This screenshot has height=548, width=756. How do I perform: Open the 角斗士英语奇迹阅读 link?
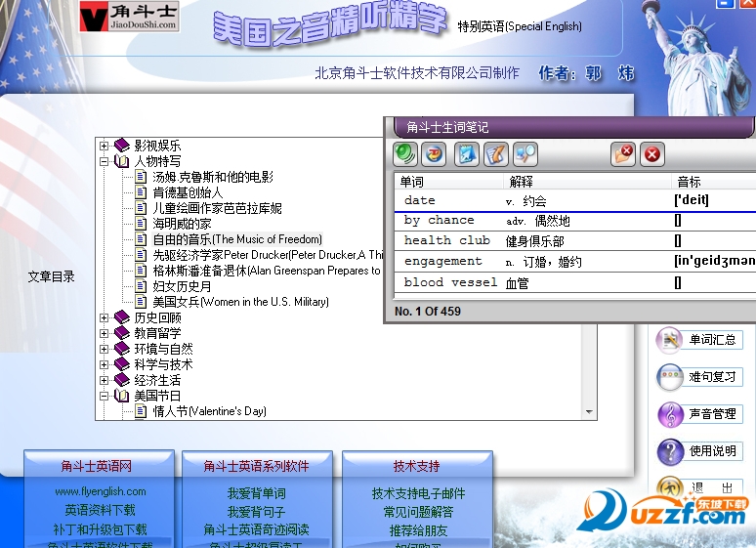[257, 529]
